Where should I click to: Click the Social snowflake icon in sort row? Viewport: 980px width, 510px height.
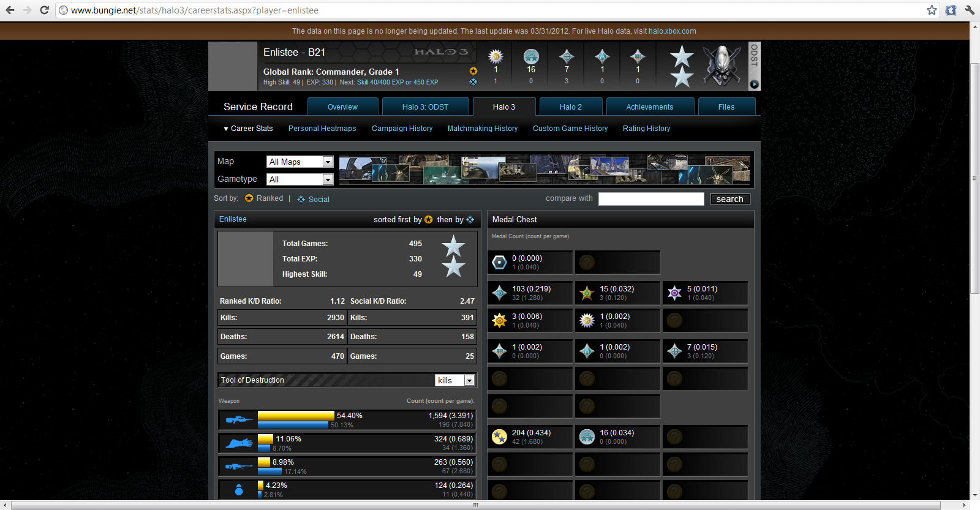coord(301,199)
